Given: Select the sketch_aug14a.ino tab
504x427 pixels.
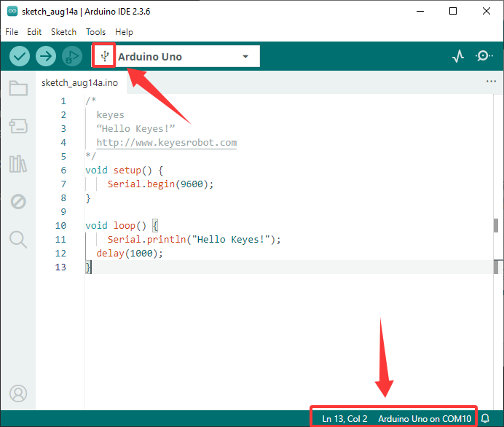Looking at the screenshot, I should pyautogui.click(x=79, y=83).
